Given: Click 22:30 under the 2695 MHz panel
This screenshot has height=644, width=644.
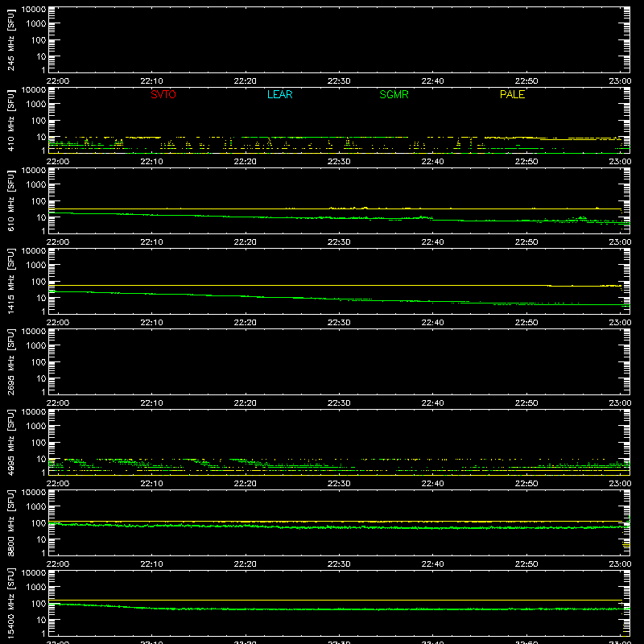Looking at the screenshot, I should pos(339,403).
